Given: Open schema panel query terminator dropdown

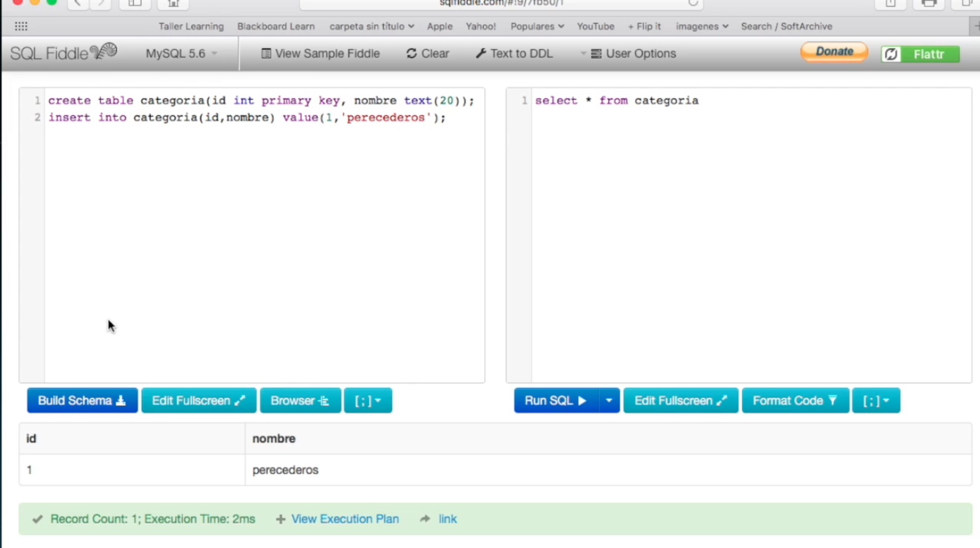Looking at the screenshot, I should 367,401.
